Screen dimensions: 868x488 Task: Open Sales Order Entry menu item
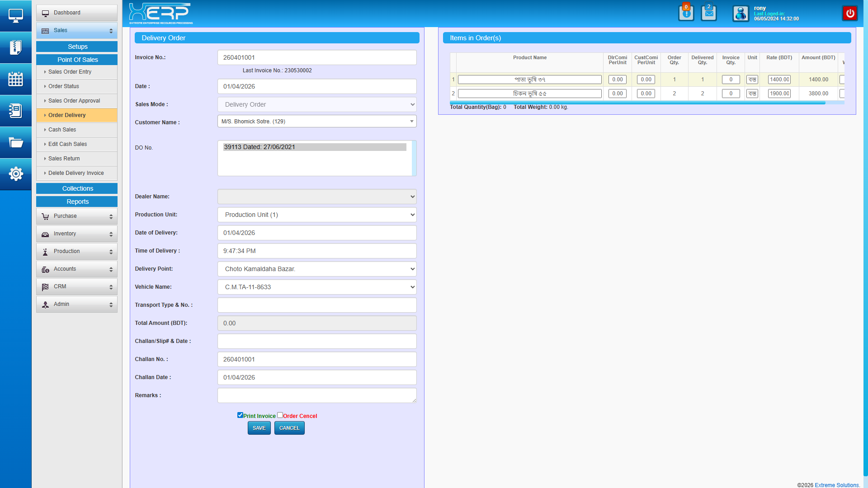(70, 72)
